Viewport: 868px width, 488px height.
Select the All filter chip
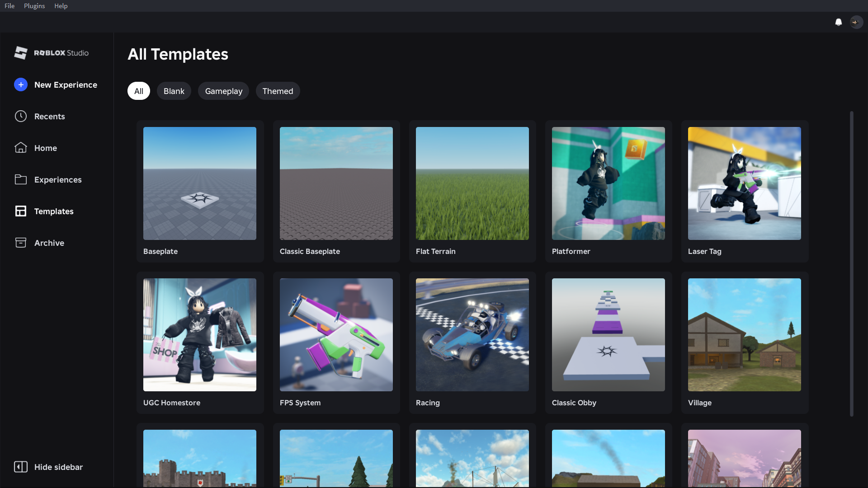(x=138, y=91)
